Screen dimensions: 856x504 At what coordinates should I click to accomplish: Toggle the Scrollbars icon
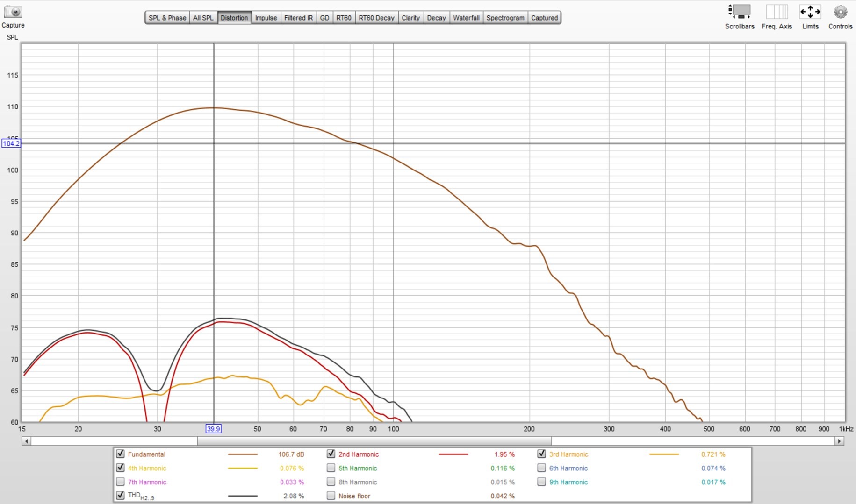pyautogui.click(x=739, y=12)
